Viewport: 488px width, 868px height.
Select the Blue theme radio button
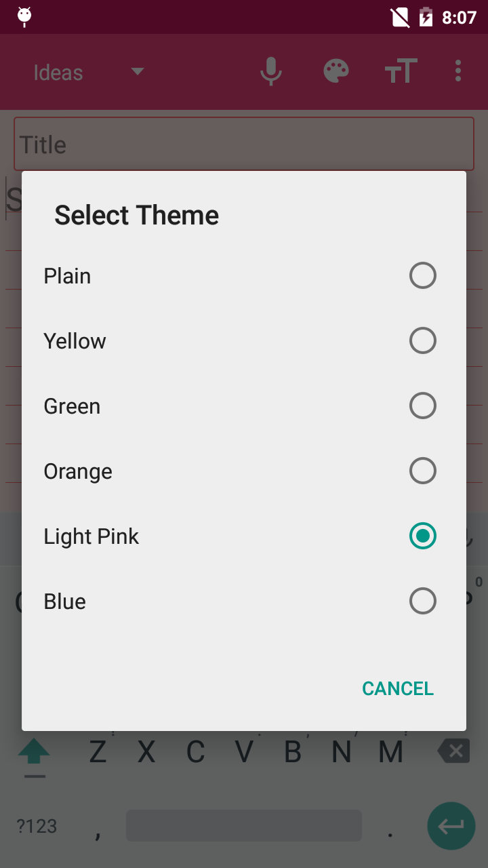(422, 601)
